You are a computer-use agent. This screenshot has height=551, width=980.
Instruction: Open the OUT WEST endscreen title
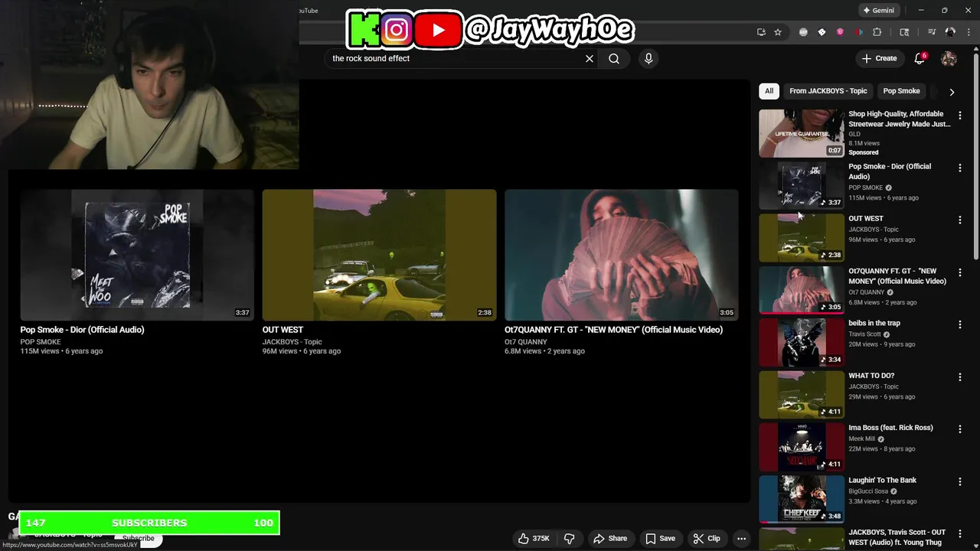[x=283, y=330]
